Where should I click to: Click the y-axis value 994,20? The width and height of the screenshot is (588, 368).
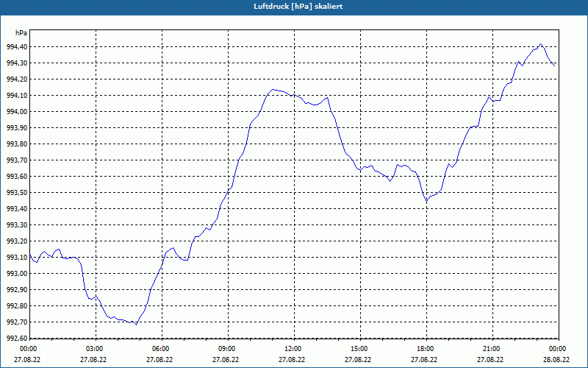pyautogui.click(x=17, y=79)
